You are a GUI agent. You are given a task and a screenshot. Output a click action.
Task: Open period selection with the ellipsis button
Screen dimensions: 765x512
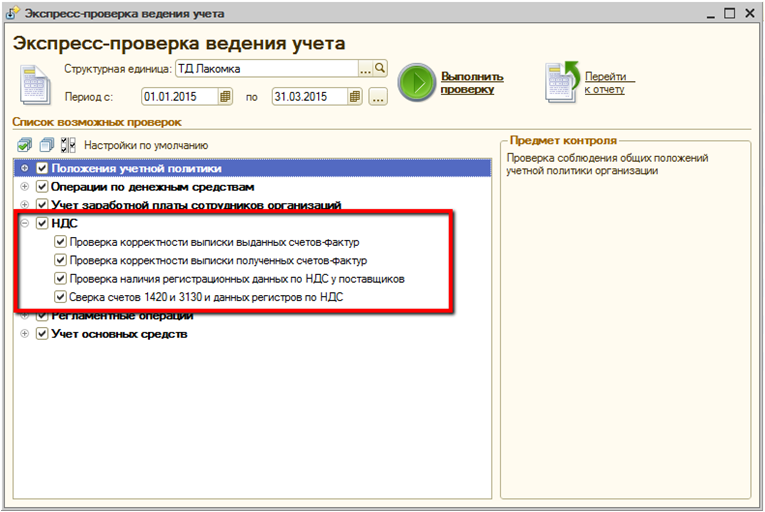click(x=377, y=97)
